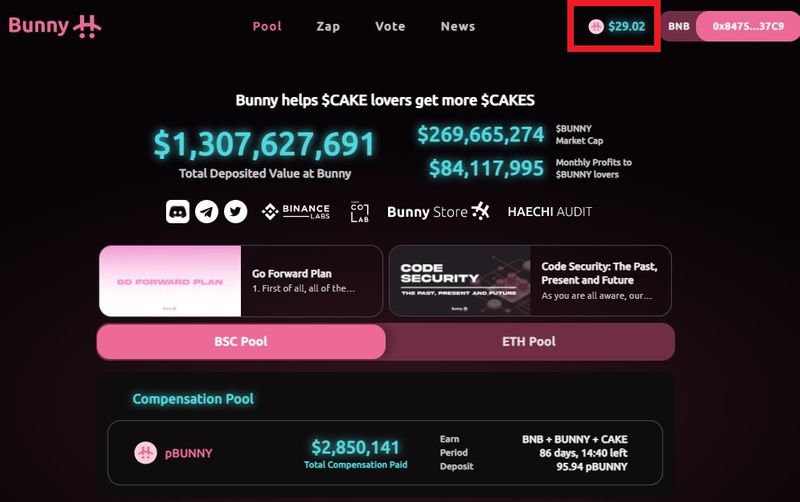
Task: Click the Co Lab logo
Action: (x=359, y=211)
